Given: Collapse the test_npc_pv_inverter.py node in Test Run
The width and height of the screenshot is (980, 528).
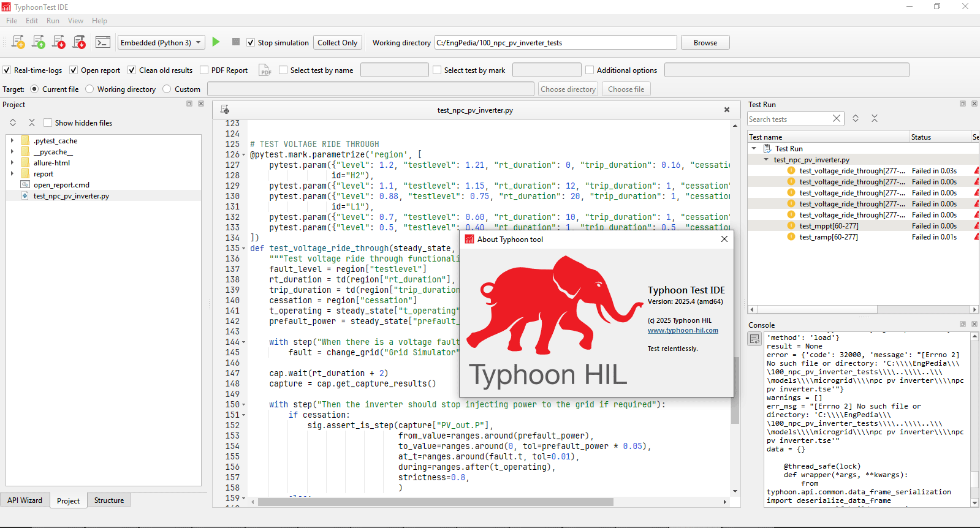Looking at the screenshot, I should (766, 160).
